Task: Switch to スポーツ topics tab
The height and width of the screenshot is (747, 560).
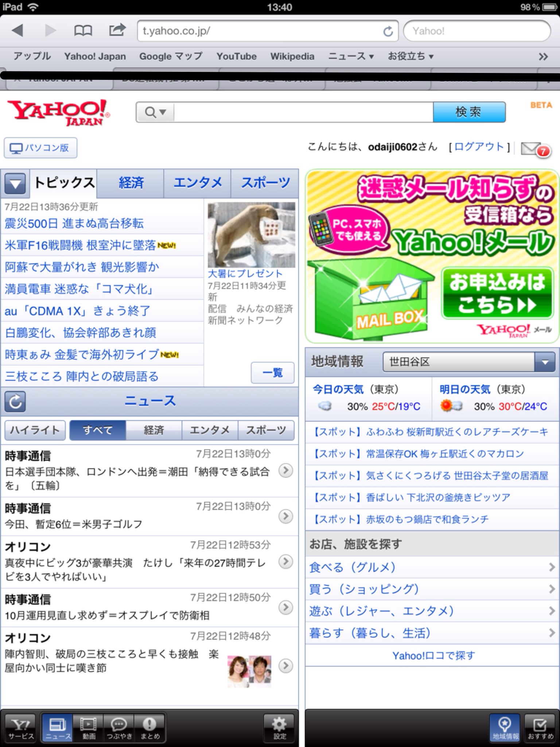Action: [x=265, y=183]
